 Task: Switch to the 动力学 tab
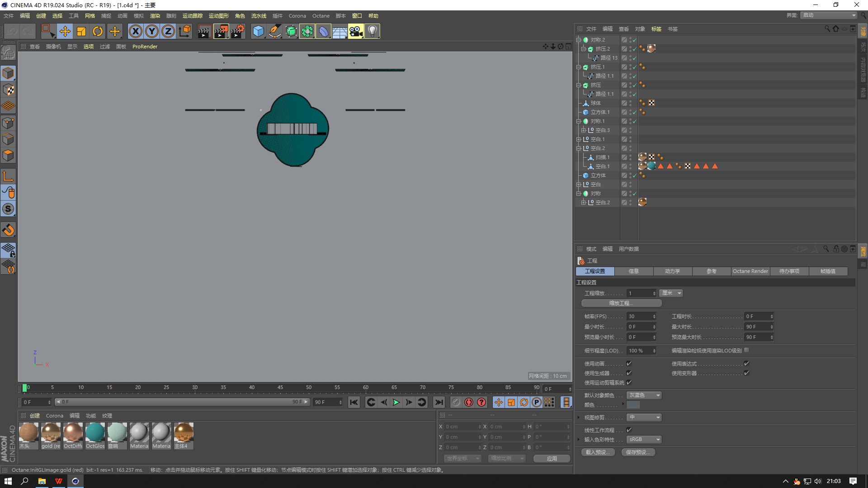(x=672, y=271)
